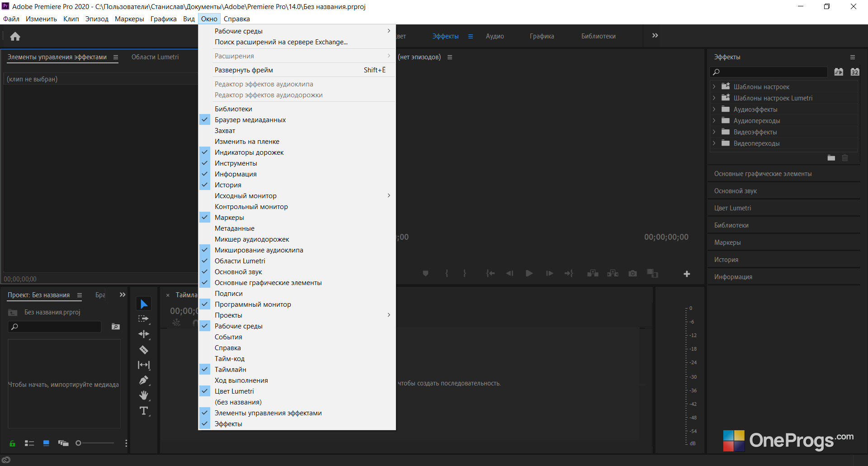Toggle the Маркеры panel entry

point(297,218)
